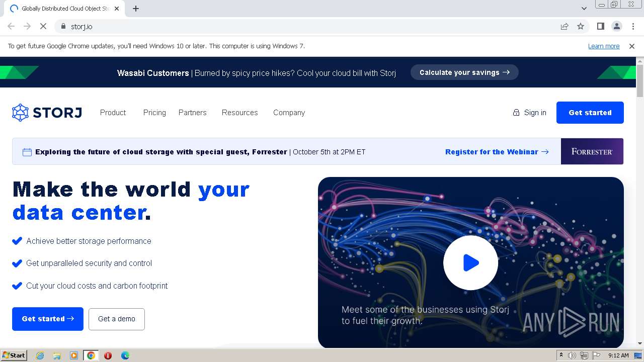Click the hero Get started button
The height and width of the screenshot is (362, 644).
pos(48,319)
